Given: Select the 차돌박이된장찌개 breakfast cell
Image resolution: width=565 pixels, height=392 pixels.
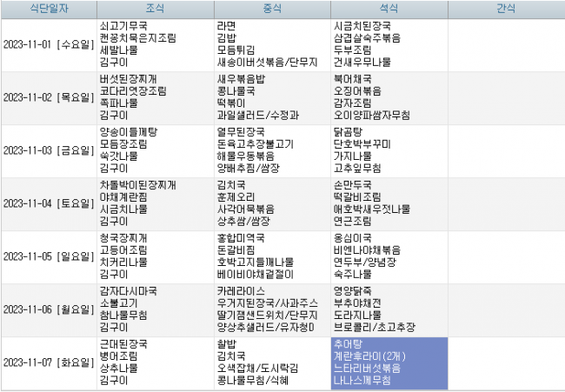Looking at the screenshot, I should pos(155,203).
